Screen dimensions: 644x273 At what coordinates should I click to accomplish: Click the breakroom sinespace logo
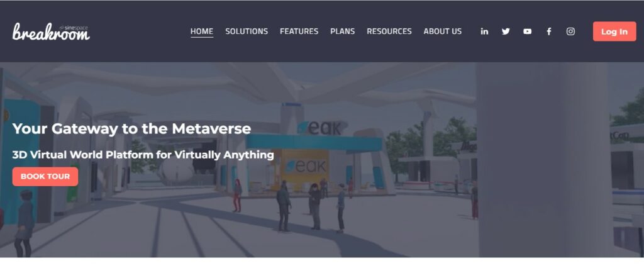tap(51, 31)
